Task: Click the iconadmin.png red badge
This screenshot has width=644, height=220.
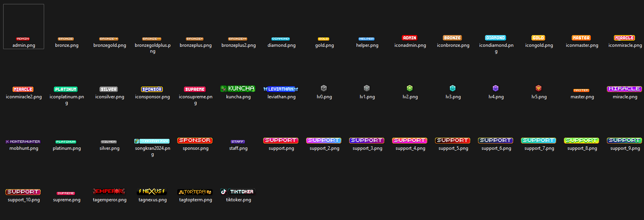Action: click(x=410, y=38)
